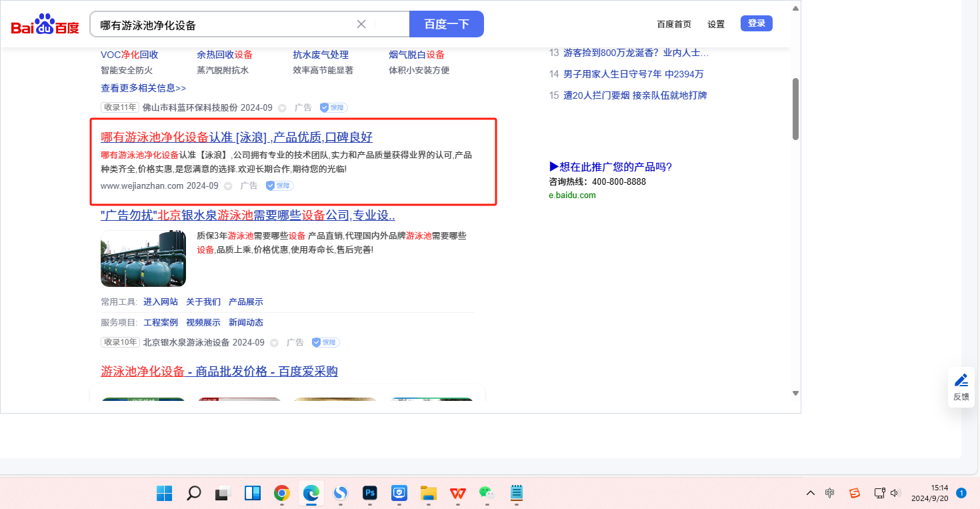Click the page vertical scrollbar thumb
Viewport: 980px width, 509px height.
795,109
